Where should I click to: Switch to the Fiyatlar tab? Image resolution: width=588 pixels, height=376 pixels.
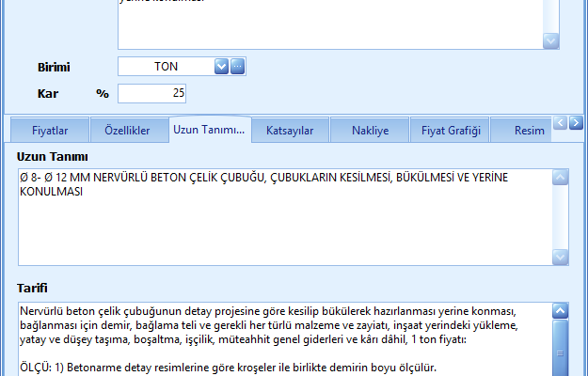click(50, 131)
